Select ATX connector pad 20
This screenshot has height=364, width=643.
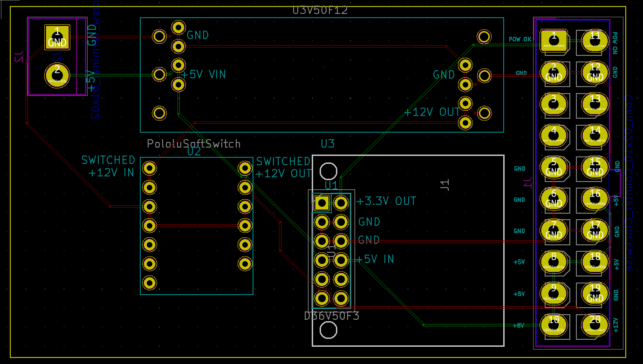tap(595, 324)
